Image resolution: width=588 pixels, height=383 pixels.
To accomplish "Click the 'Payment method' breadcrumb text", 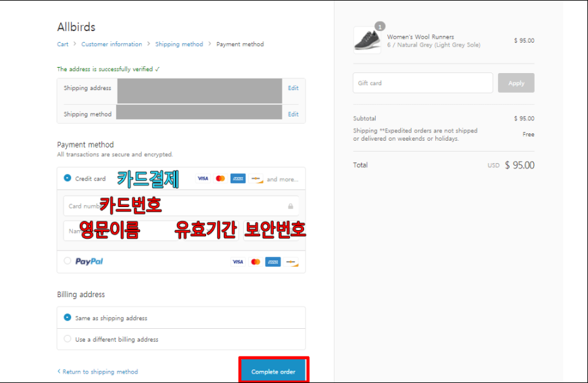I will pos(240,44).
